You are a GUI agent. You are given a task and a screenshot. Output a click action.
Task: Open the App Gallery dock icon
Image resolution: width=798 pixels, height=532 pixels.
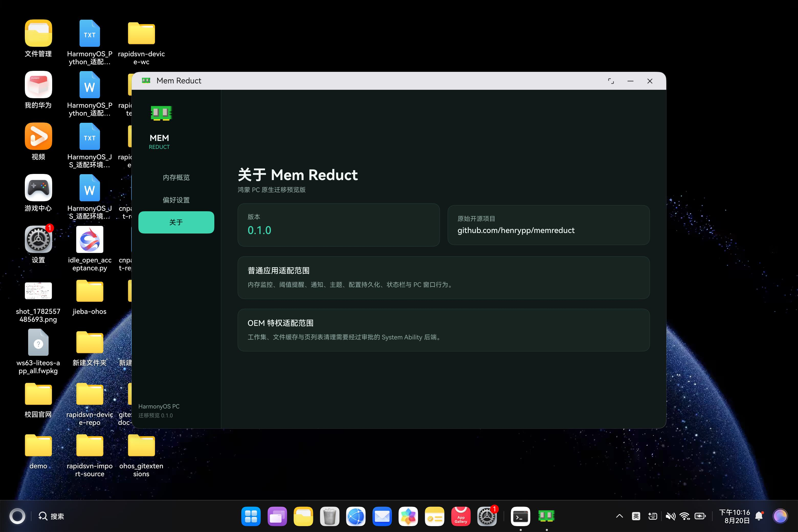pos(461,516)
